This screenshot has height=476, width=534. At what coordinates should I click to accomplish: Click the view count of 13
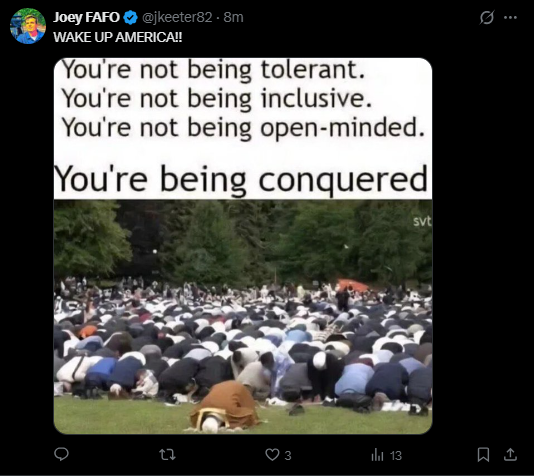pos(396,455)
